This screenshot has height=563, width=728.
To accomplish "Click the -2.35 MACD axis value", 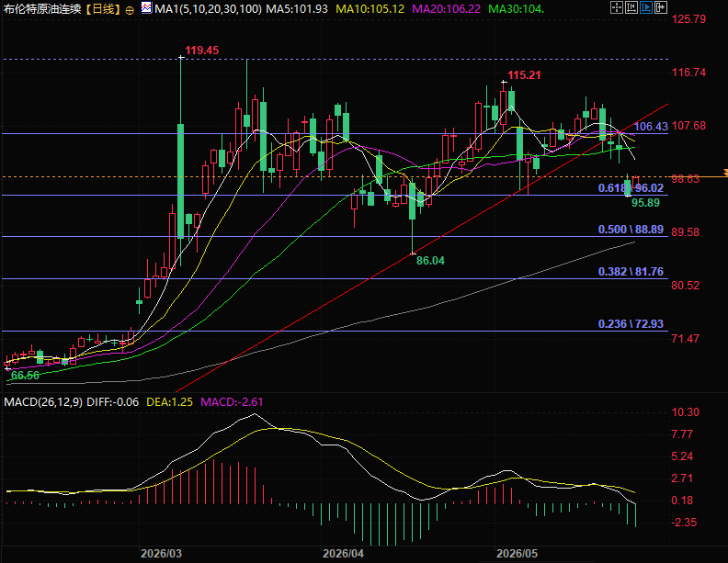I will coord(684,523).
